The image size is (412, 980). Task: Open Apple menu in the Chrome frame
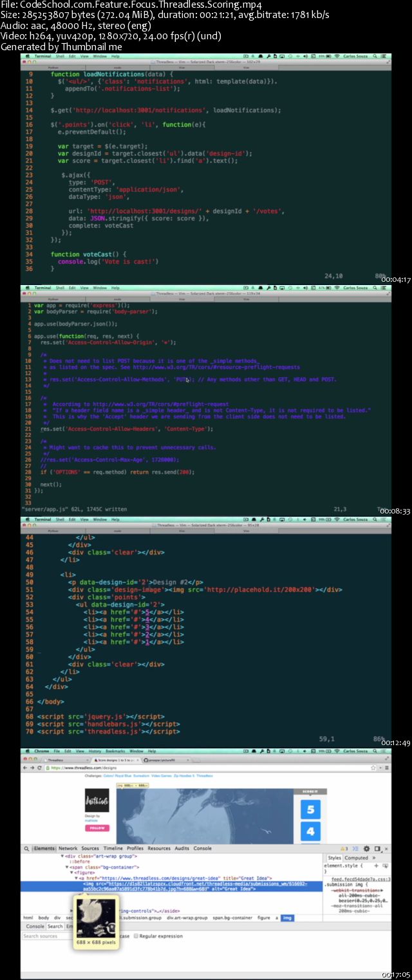26,751
